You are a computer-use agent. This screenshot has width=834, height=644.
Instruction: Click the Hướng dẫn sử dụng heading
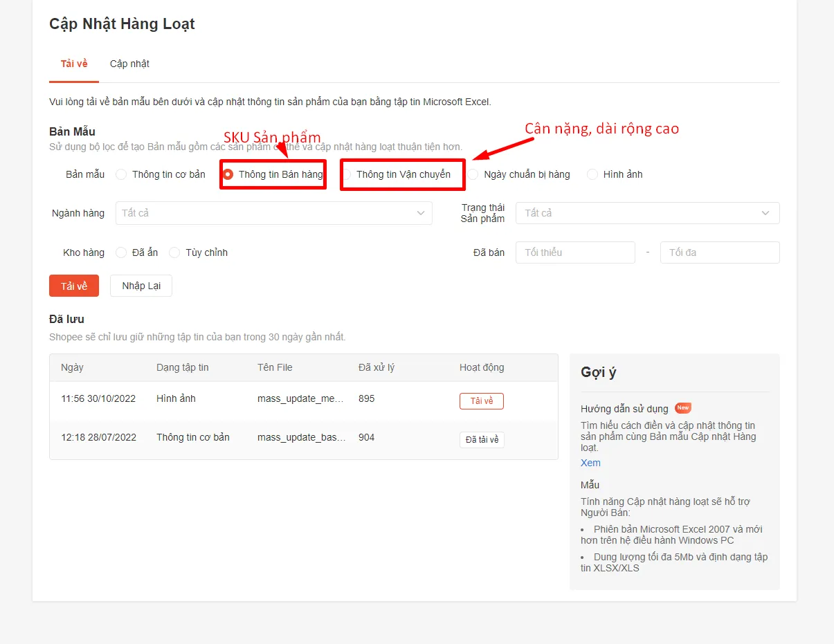[625, 409]
